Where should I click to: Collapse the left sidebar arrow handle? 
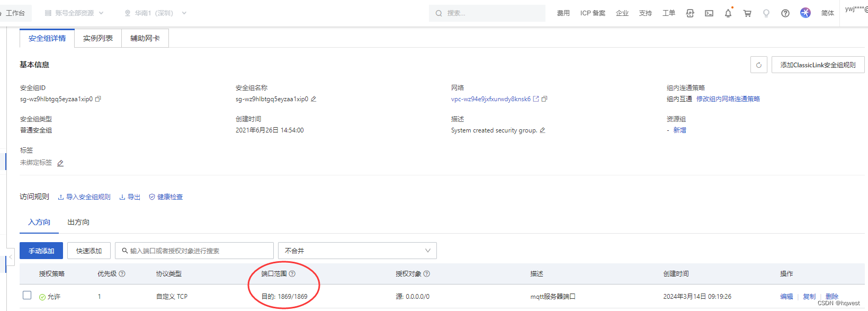click(10, 257)
